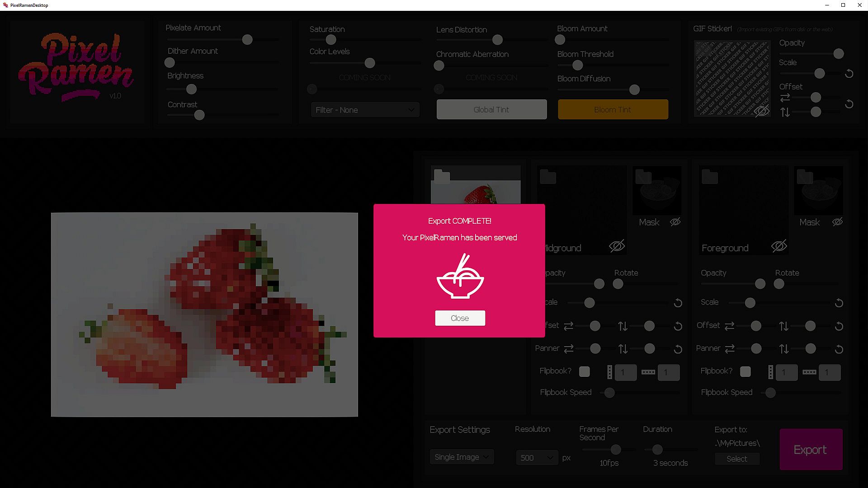Open the Single Image export type dropdown
Viewport: 868px width, 488px height.
point(461,457)
